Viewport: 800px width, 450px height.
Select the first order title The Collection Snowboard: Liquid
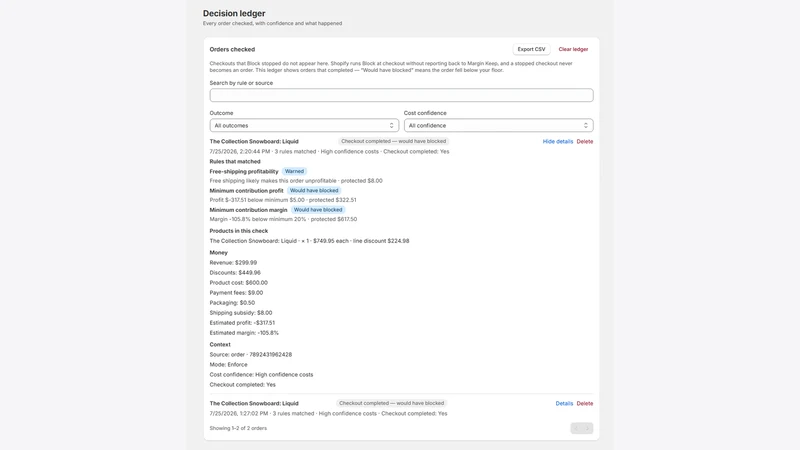point(254,141)
